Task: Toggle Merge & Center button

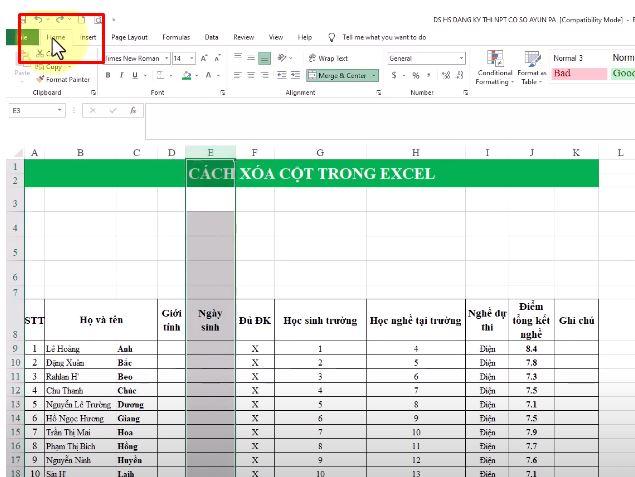Action: pyautogui.click(x=337, y=75)
